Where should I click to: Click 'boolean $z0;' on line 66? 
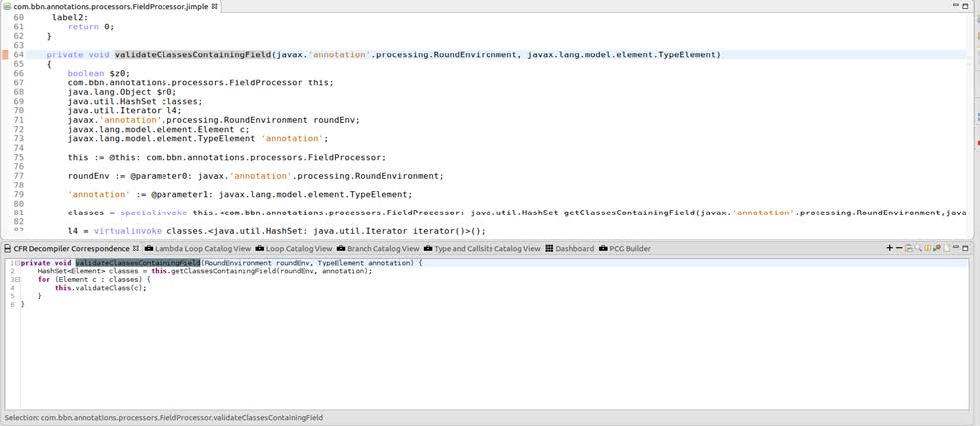[98, 73]
